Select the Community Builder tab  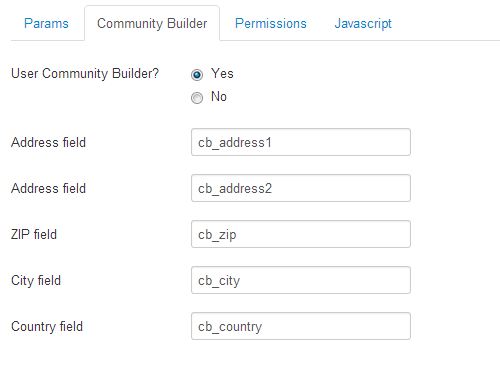(x=152, y=23)
